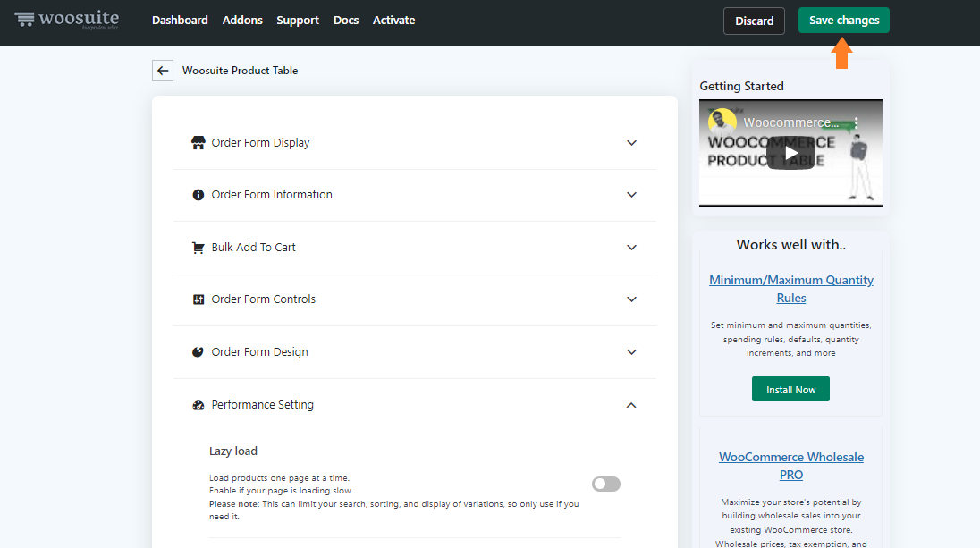Image resolution: width=980 pixels, height=548 pixels.
Task: Click the Performance Setting label
Action: click(263, 404)
